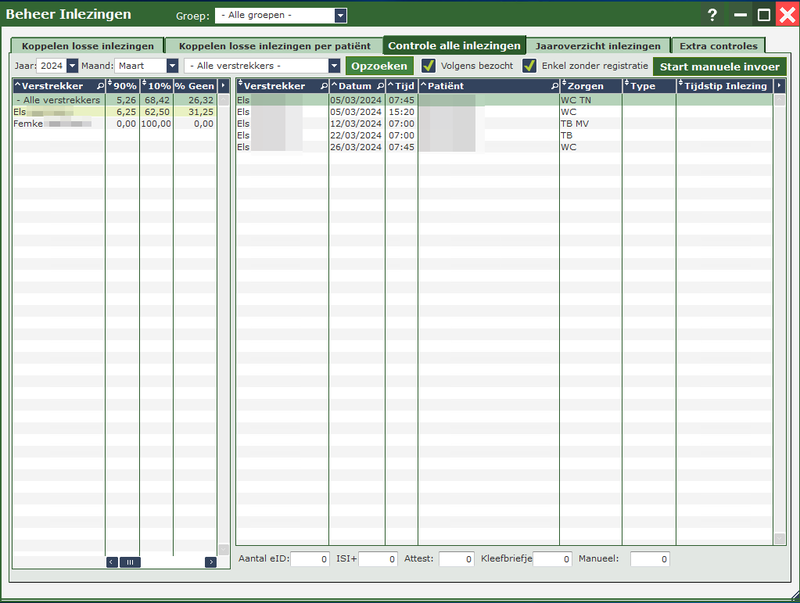The height and width of the screenshot is (603, 800).
Task: Sort by Tijd column header
Action: point(402,86)
